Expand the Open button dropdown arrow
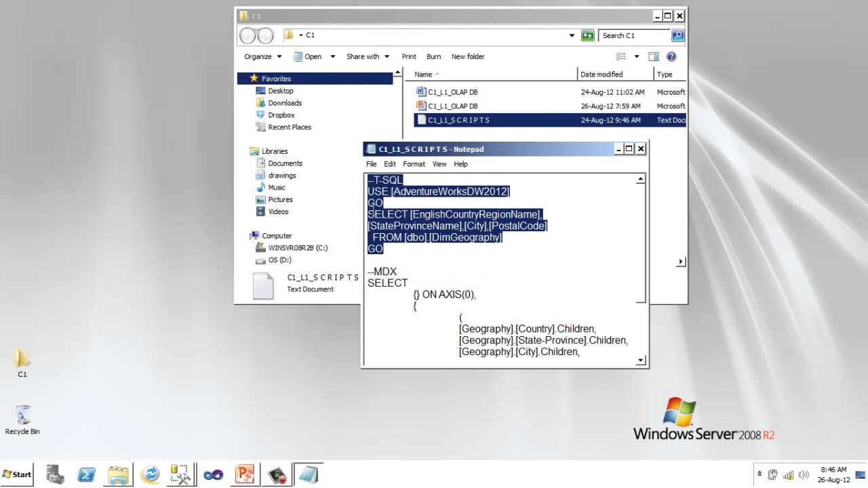Screen dimensions: 868x488 point(332,57)
